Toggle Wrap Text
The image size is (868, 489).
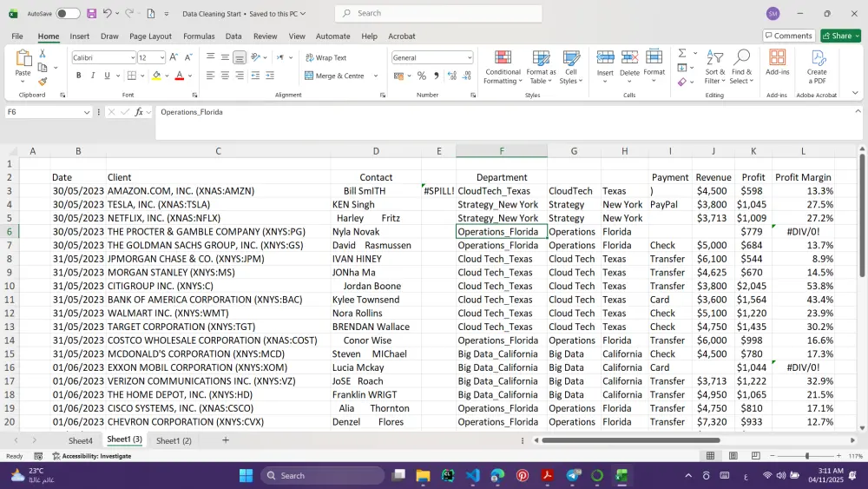pyautogui.click(x=325, y=57)
